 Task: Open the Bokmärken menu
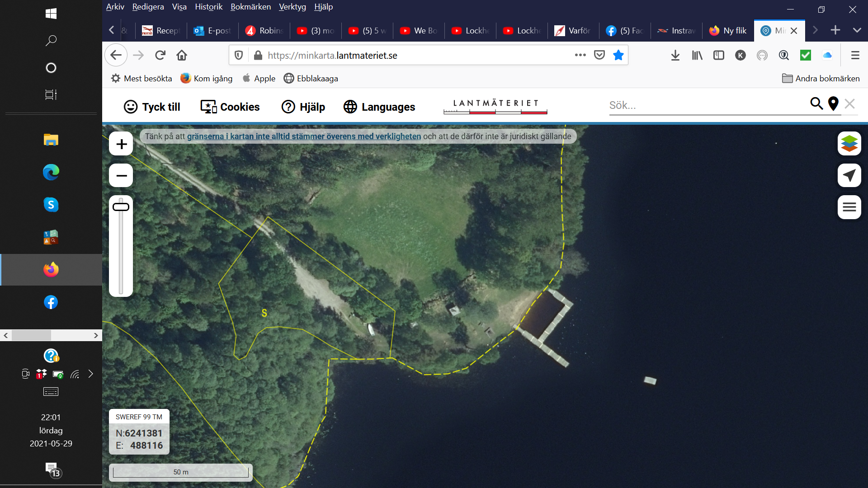click(x=250, y=7)
